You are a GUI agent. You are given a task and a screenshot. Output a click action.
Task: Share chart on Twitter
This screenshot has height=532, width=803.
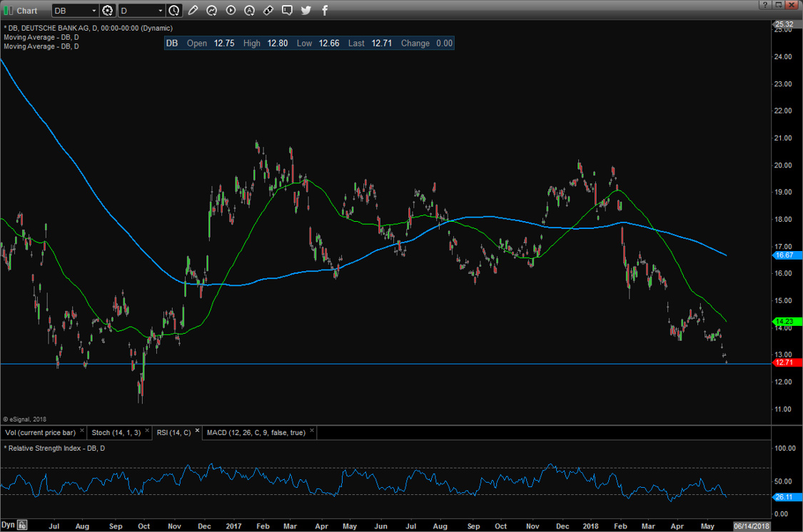pyautogui.click(x=306, y=10)
